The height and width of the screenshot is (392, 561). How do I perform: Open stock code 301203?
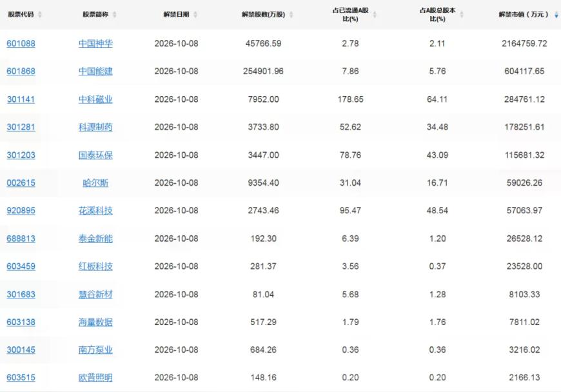(21, 155)
